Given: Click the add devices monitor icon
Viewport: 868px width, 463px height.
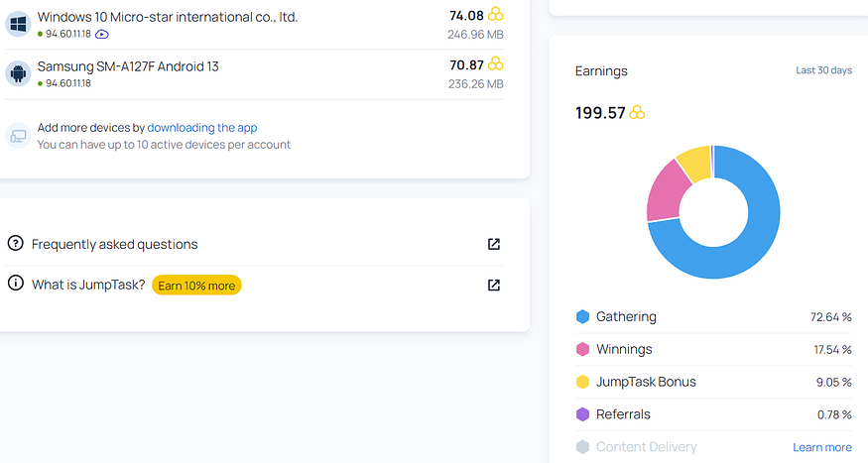Looking at the screenshot, I should tap(18, 136).
